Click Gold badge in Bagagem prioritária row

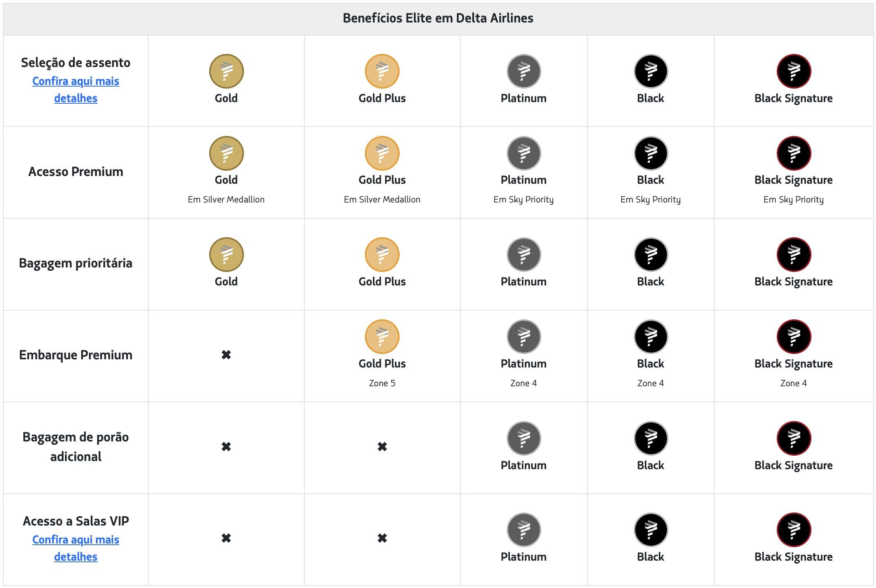pyautogui.click(x=226, y=255)
